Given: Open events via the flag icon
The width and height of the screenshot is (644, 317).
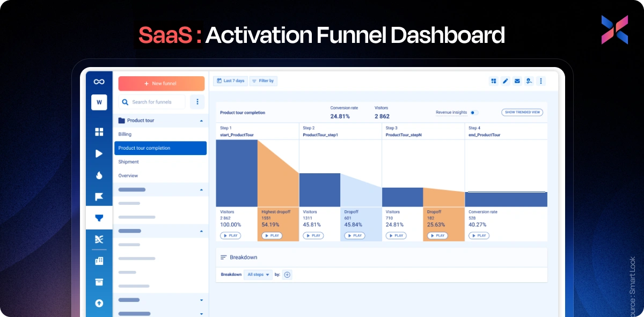Looking at the screenshot, I should 99,196.
